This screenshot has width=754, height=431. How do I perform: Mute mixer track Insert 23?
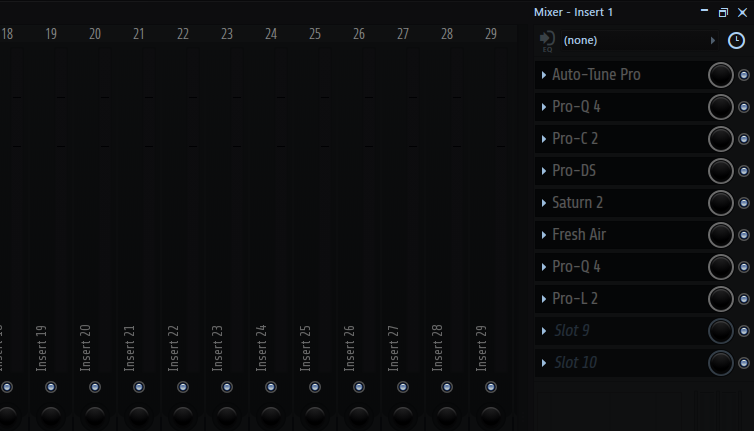tap(227, 387)
